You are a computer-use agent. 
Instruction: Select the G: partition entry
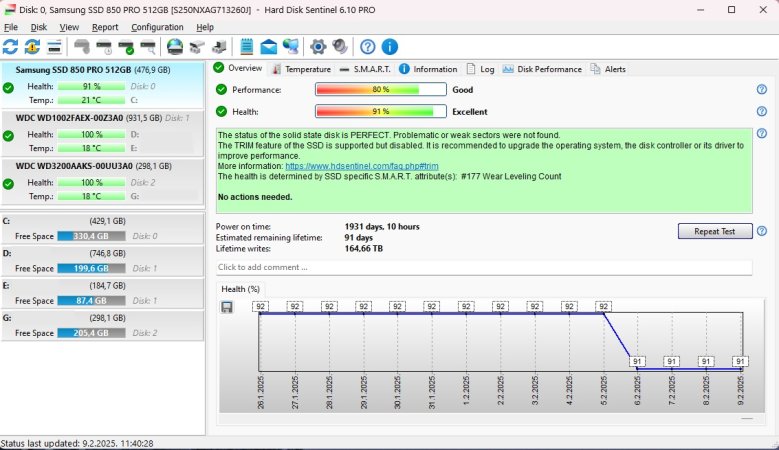click(x=102, y=325)
